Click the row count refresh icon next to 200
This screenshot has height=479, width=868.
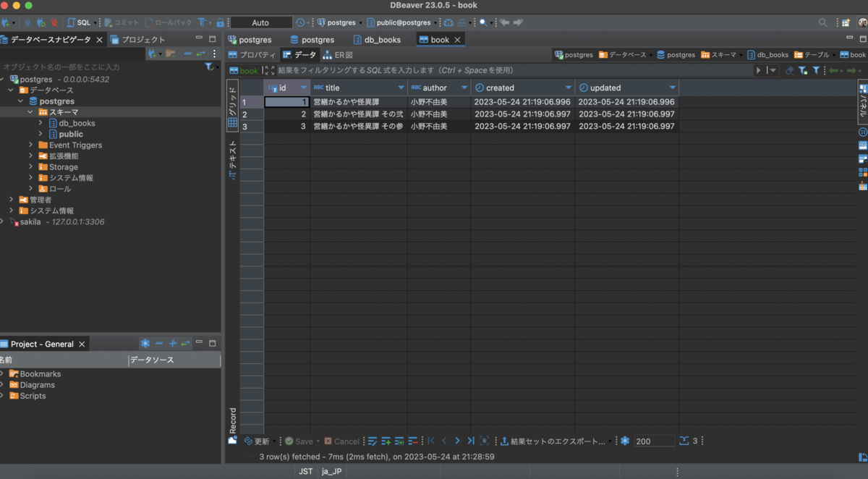[684, 441]
